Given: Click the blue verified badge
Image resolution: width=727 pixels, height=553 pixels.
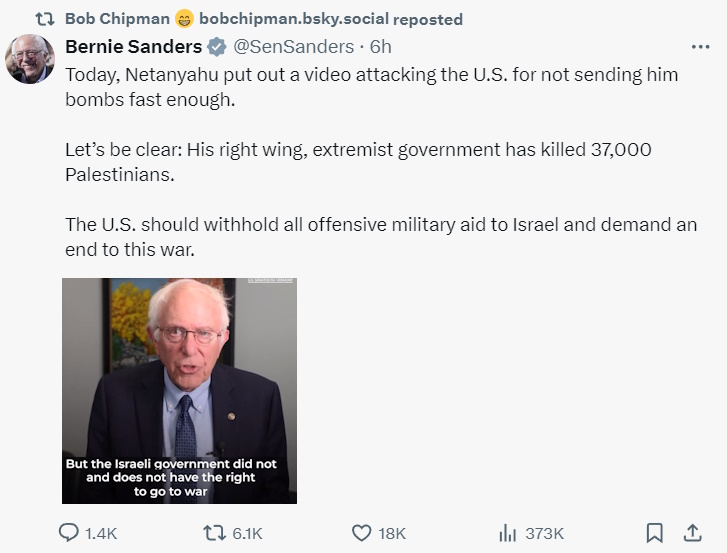Looking at the screenshot, I should point(216,47).
